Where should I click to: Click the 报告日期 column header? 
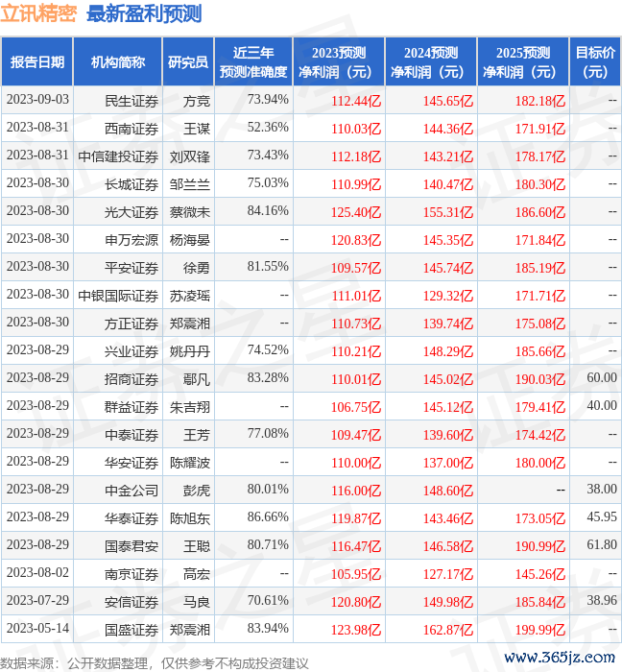pos(37,62)
